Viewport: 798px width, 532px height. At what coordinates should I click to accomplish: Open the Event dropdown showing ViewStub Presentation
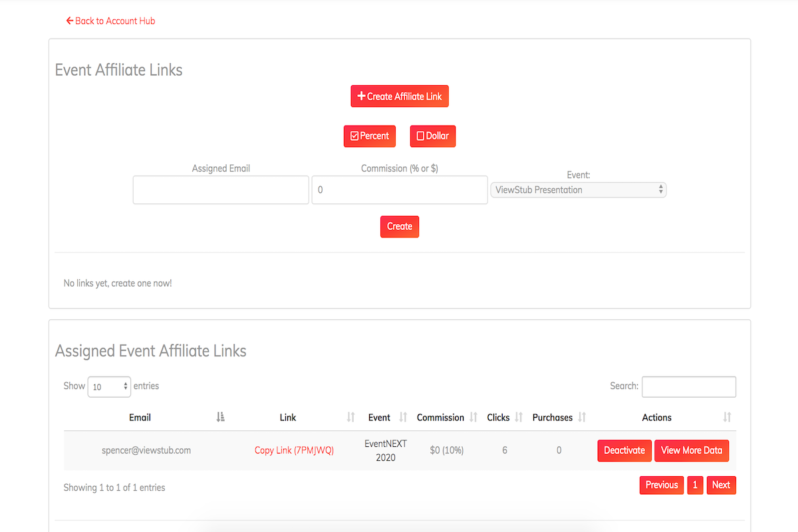click(x=578, y=190)
